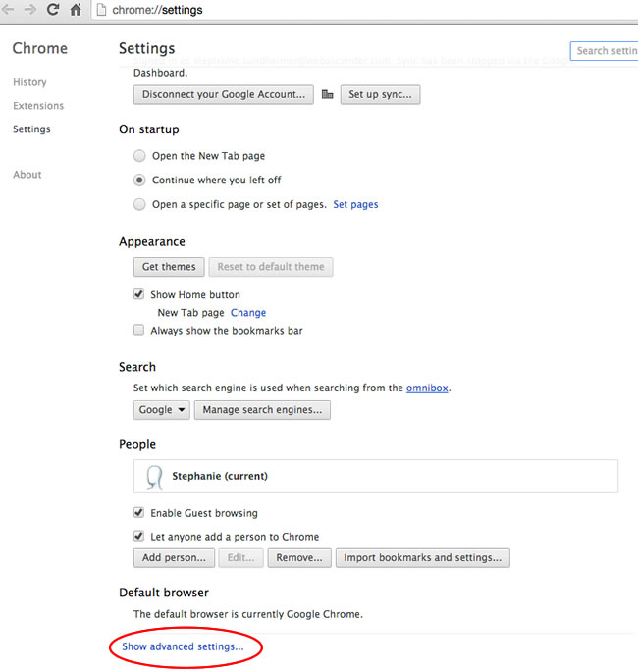Expand Show advanced settings link
This screenshot has width=638, height=672.
[183, 647]
